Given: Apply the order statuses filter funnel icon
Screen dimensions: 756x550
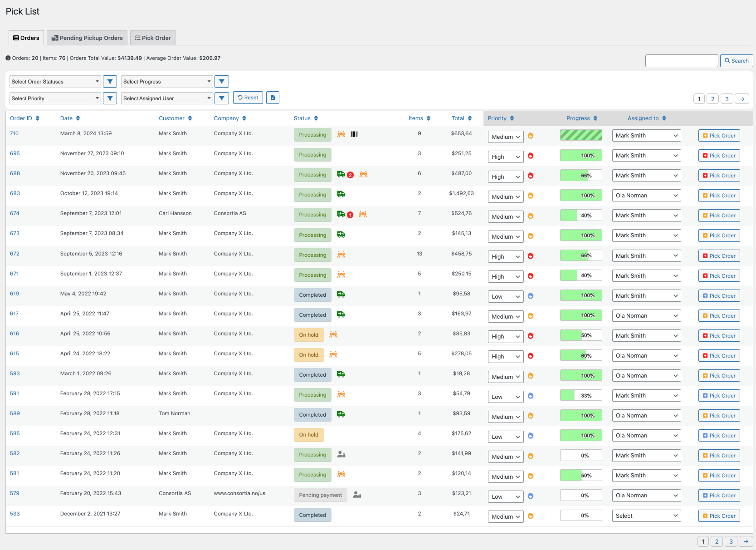Looking at the screenshot, I should [x=110, y=82].
